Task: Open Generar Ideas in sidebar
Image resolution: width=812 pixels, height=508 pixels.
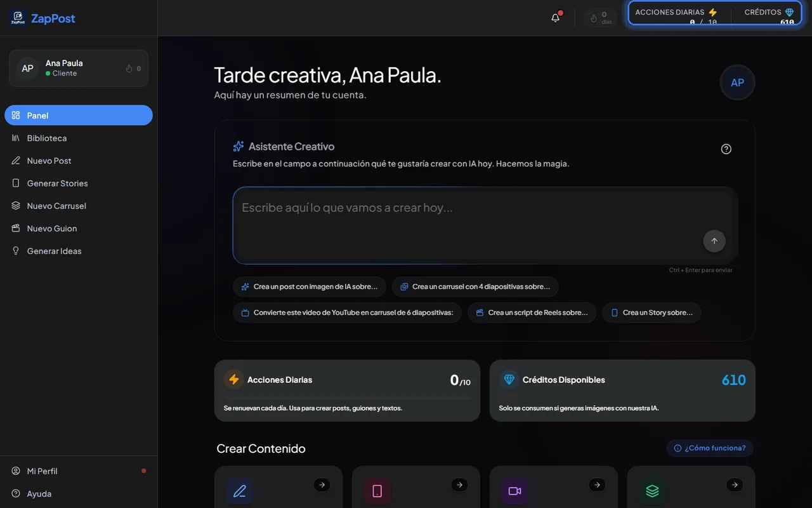Action: 79,251
